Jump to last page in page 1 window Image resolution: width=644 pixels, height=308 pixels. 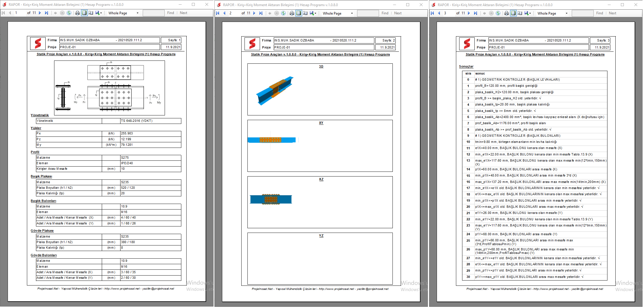[47, 13]
